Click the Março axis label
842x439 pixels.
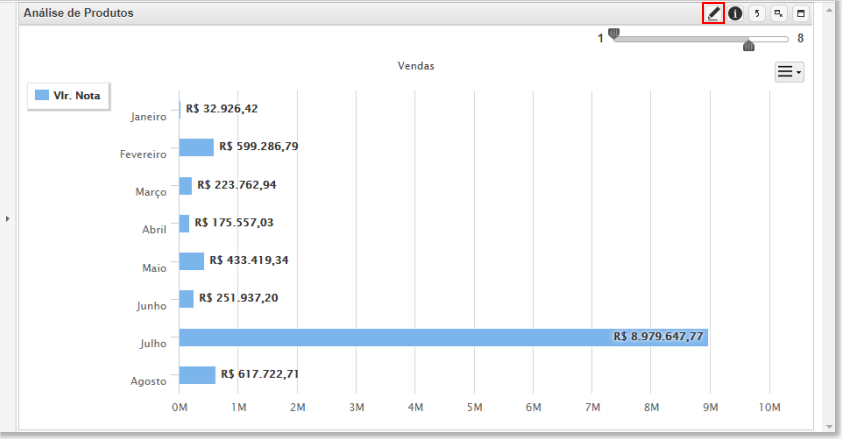click(x=151, y=192)
